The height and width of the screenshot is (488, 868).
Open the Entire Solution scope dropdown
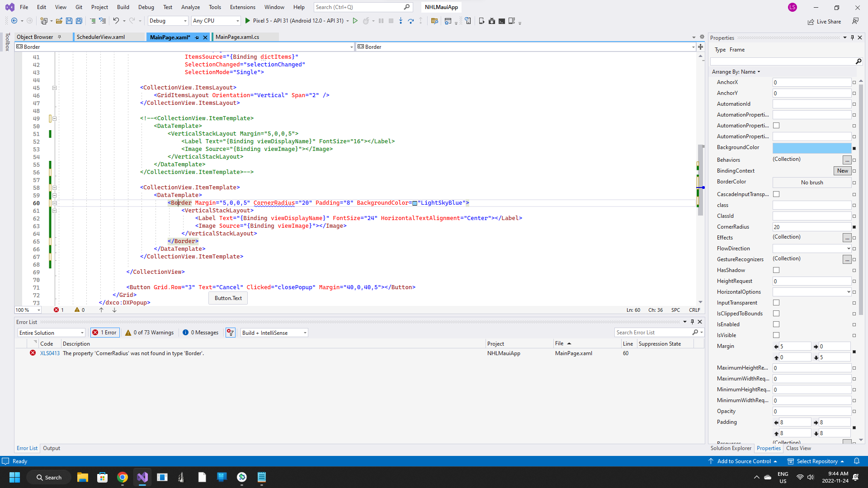point(52,333)
